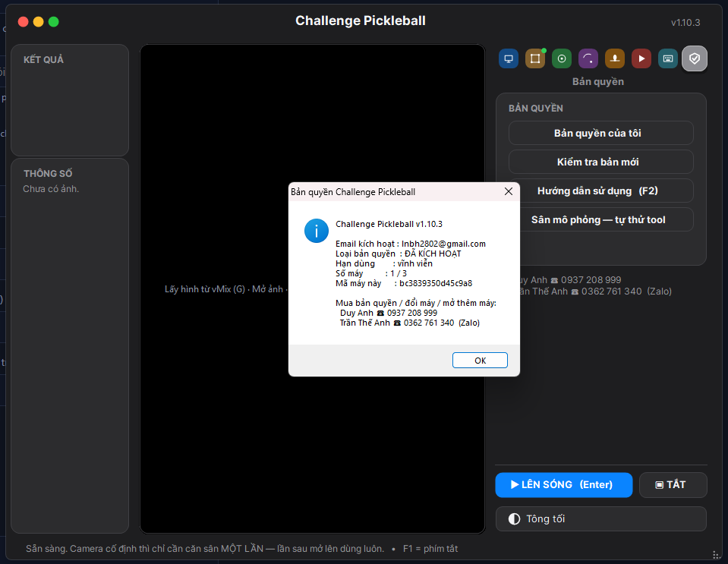Image resolution: width=728 pixels, height=564 pixels.
Task: Click the green maximize window dot
Action: click(54, 22)
